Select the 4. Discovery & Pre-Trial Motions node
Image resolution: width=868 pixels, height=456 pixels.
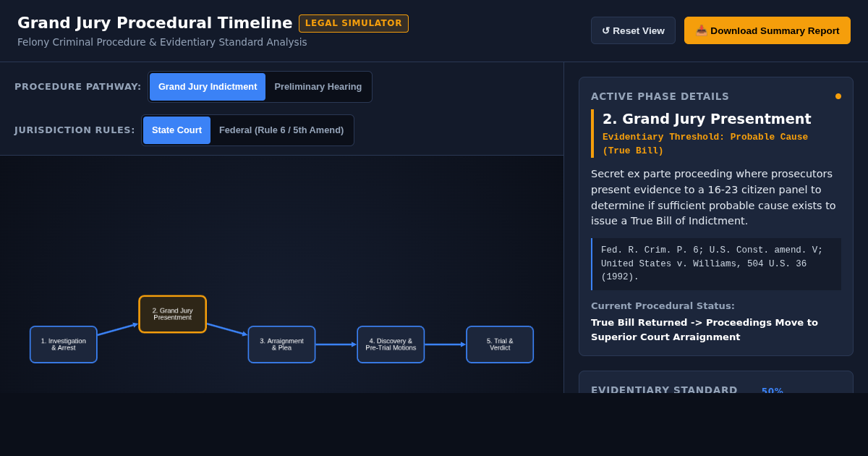pyautogui.click(x=391, y=345)
